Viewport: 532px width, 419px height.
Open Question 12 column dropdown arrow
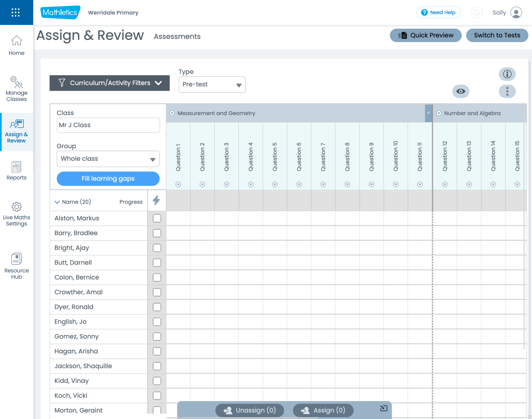(x=445, y=184)
